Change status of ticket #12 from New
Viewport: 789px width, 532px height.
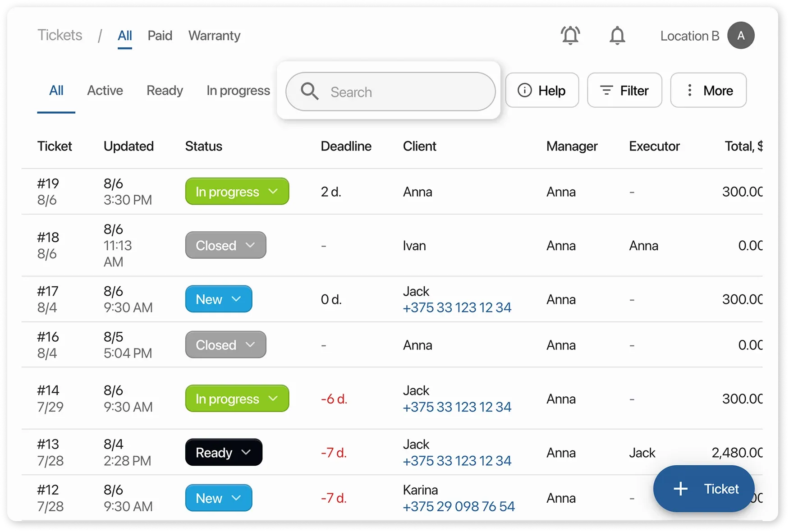coord(219,498)
